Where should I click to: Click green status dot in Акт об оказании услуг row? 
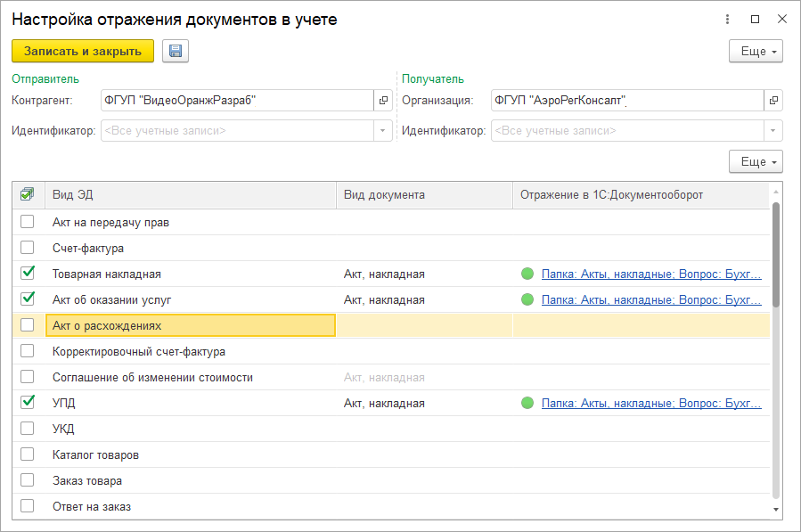(x=527, y=299)
